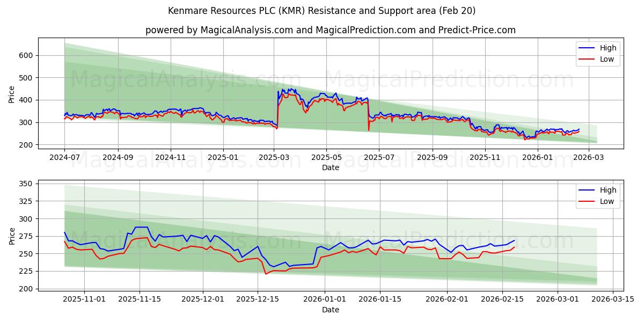
Task: Click the '2024-09' x-axis label of the top chart
Action: coord(118,157)
